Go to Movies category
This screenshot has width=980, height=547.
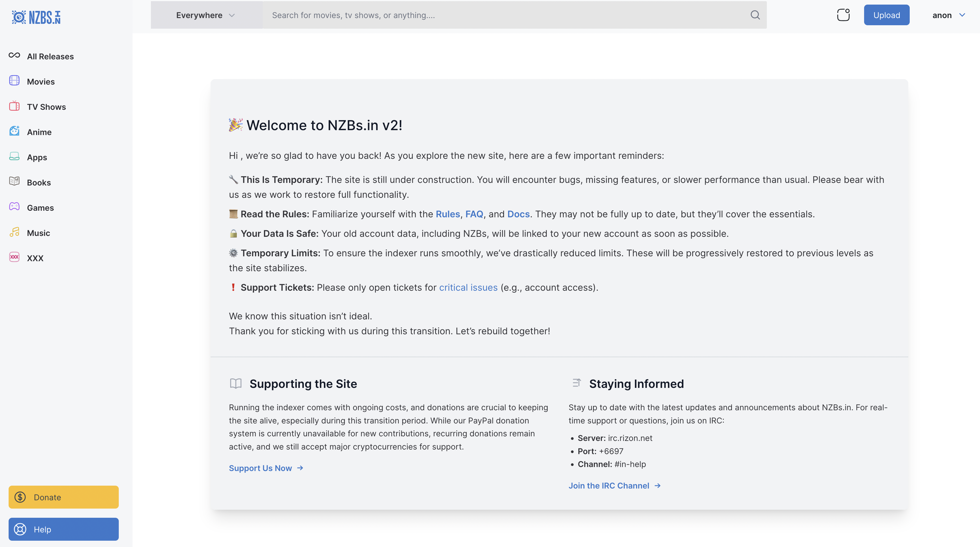(x=41, y=82)
